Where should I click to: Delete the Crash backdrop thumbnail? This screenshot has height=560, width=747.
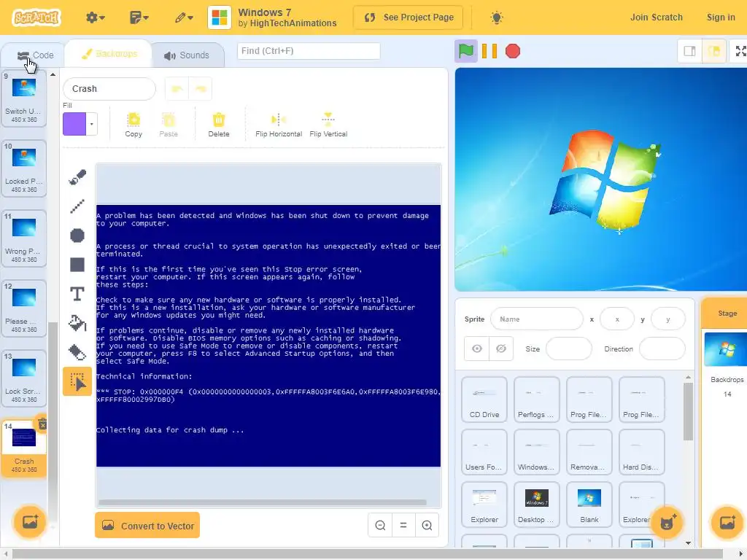coord(42,424)
